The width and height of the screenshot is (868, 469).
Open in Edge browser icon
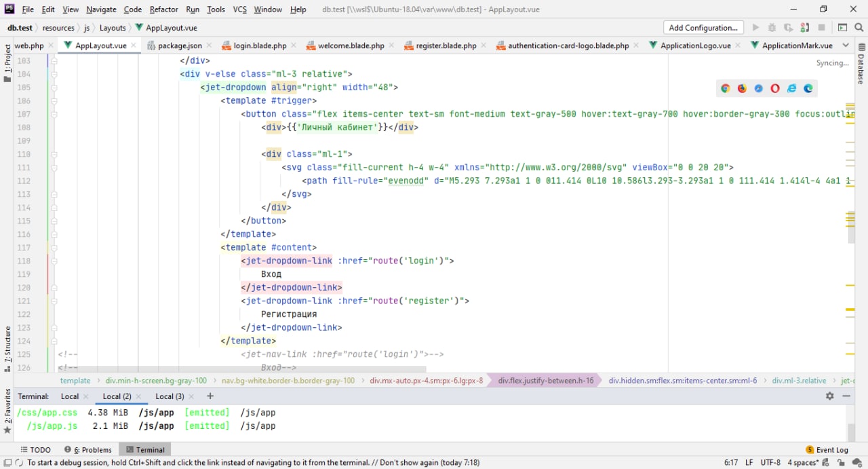808,88
